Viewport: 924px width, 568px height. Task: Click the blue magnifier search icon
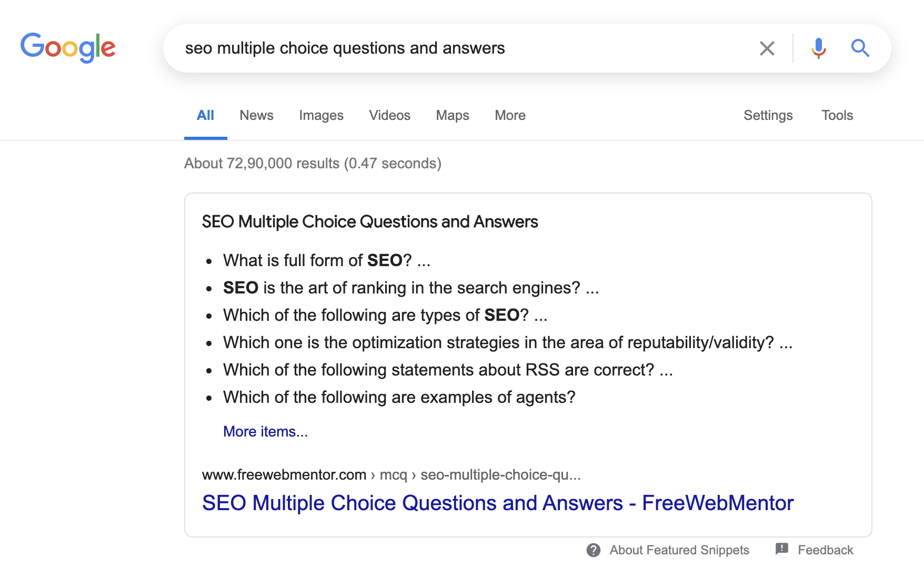[x=860, y=48]
